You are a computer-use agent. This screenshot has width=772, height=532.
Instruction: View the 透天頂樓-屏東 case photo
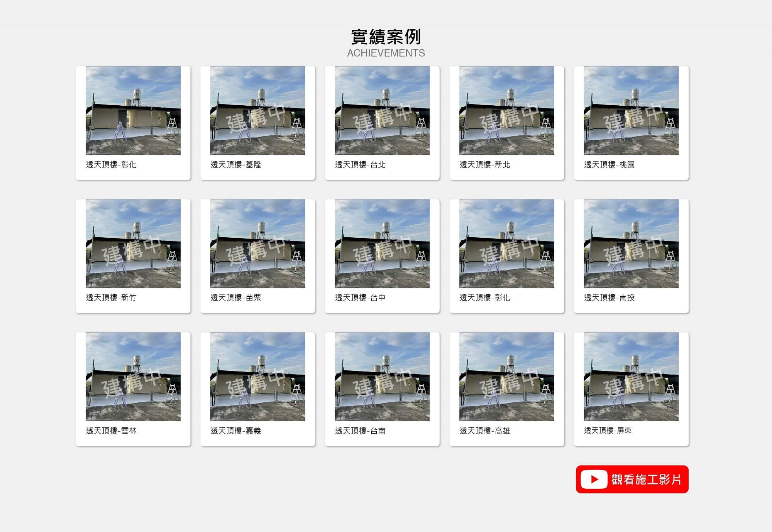pos(631,377)
